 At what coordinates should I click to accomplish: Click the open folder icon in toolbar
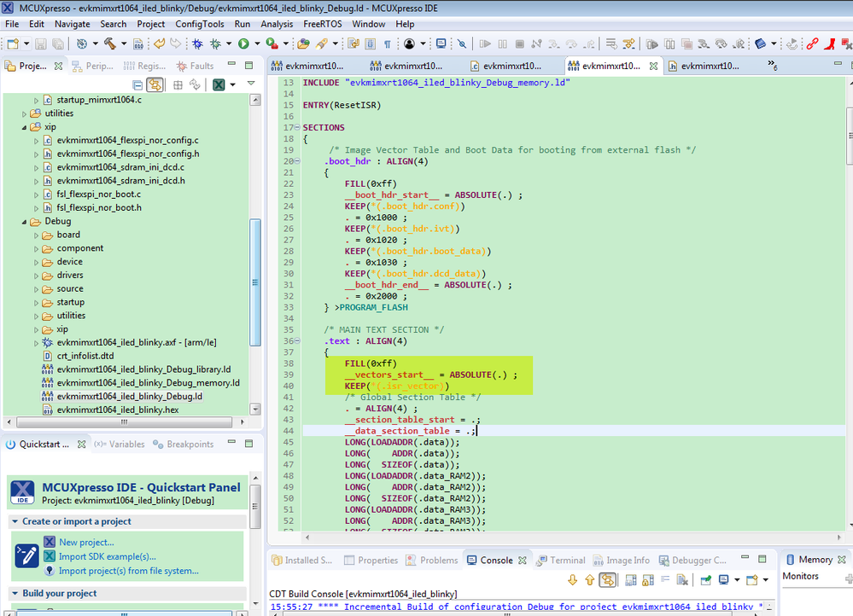(x=302, y=44)
